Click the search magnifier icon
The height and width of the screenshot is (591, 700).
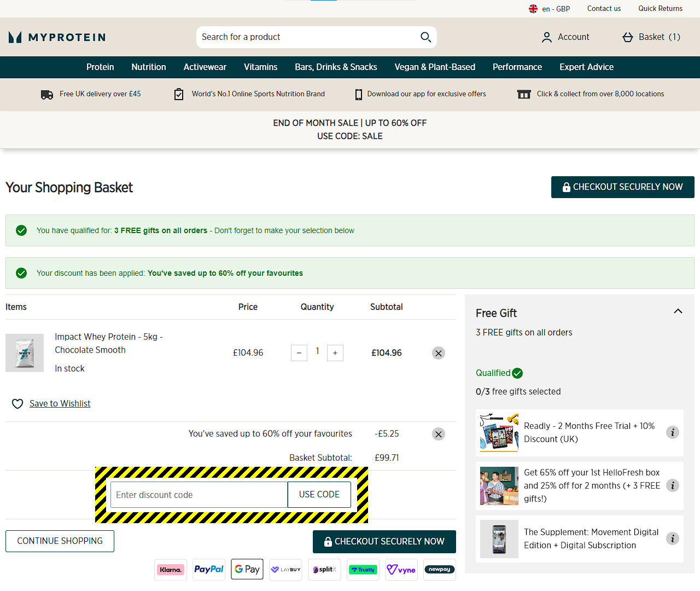425,37
